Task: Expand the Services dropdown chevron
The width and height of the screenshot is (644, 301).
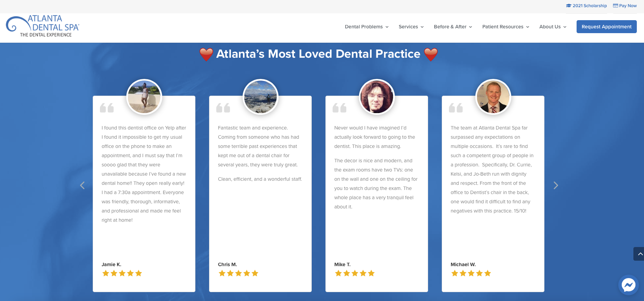Action: 422,27
